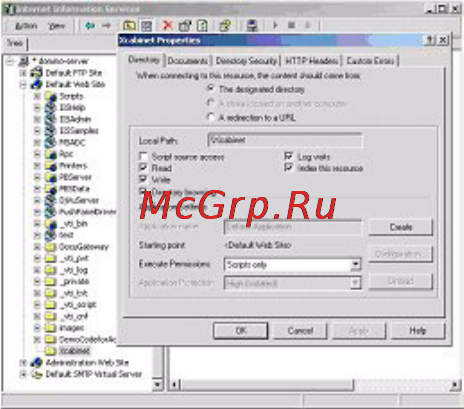Select the Directory tab
464x409 pixels.
point(144,60)
